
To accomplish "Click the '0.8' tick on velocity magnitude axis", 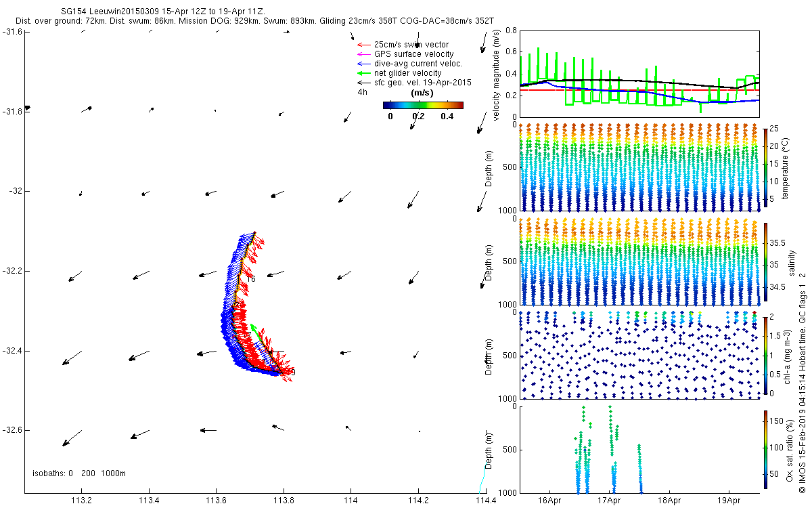I will [x=511, y=31].
